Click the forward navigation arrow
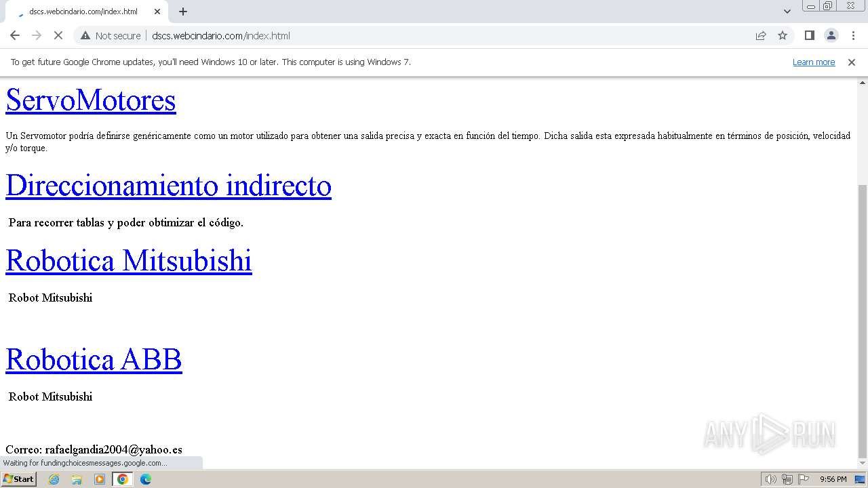This screenshot has width=868, height=488. (x=37, y=35)
